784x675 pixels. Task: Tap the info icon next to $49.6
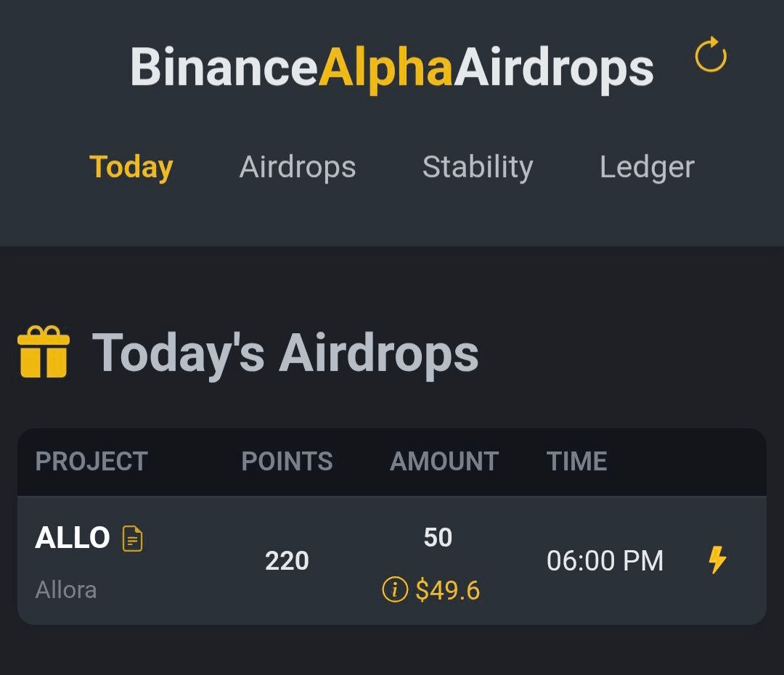395,589
